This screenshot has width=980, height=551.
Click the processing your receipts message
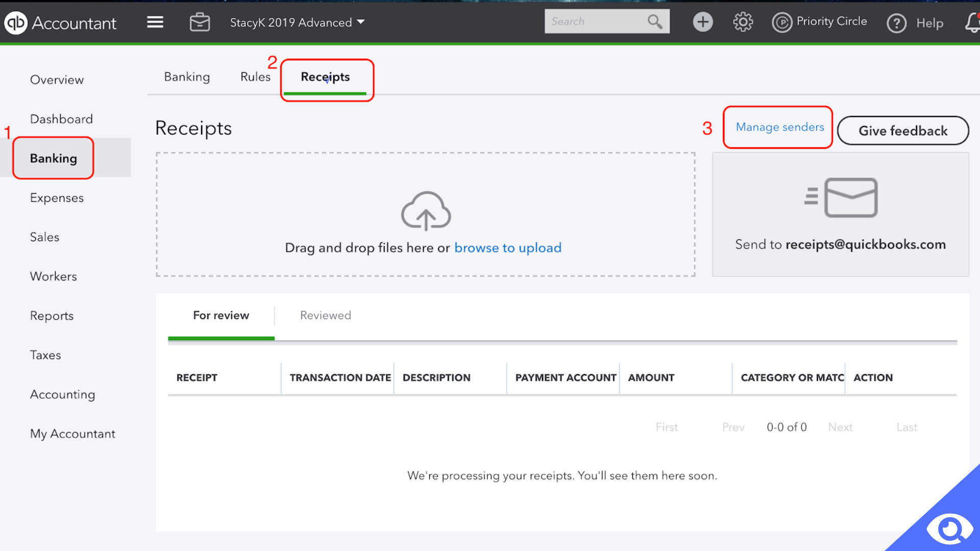[x=562, y=476]
